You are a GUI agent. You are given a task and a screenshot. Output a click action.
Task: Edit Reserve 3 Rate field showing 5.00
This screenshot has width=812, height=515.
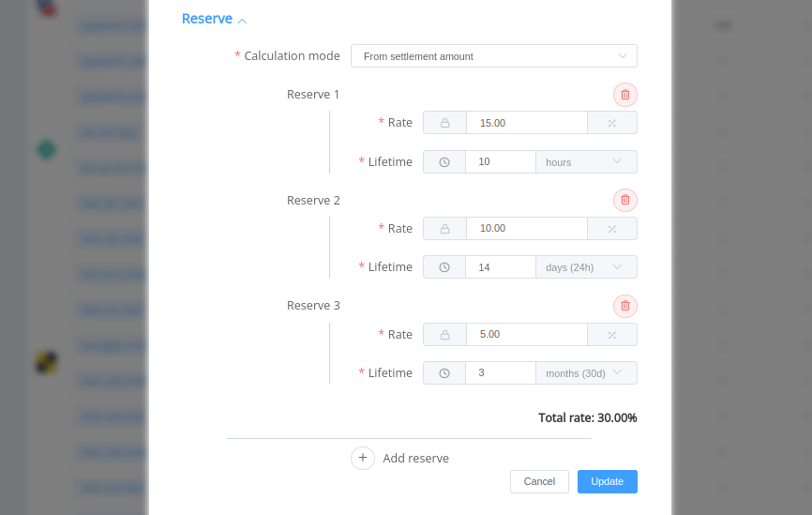527,335
